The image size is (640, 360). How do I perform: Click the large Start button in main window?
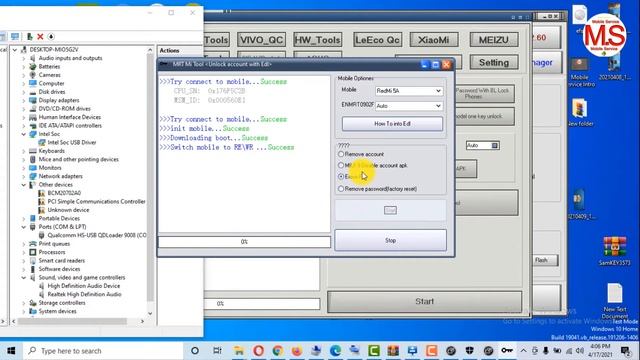[424, 302]
